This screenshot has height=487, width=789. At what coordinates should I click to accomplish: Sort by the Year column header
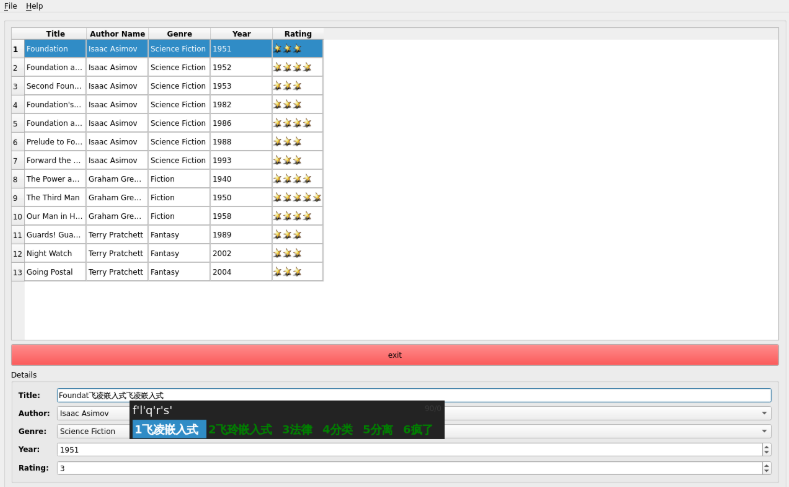tap(241, 34)
